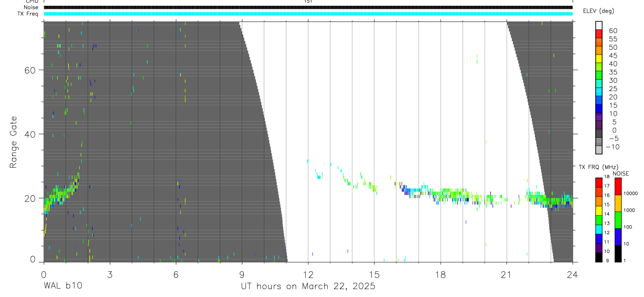Click the 3 tick on UT hours axis
The image size is (644, 297).
point(110,273)
